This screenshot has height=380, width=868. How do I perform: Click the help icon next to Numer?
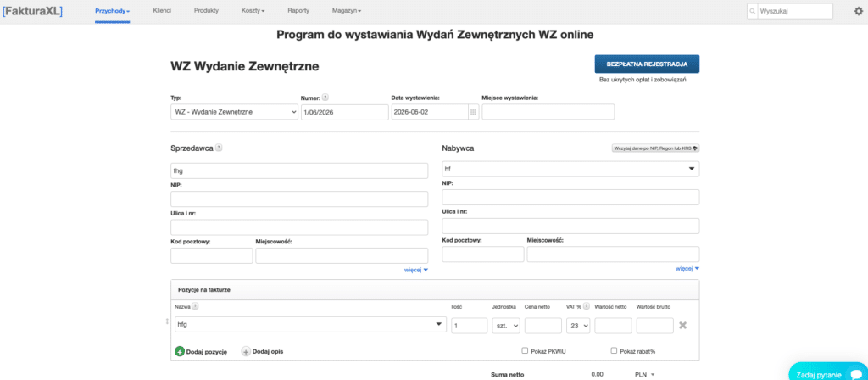[x=325, y=97]
